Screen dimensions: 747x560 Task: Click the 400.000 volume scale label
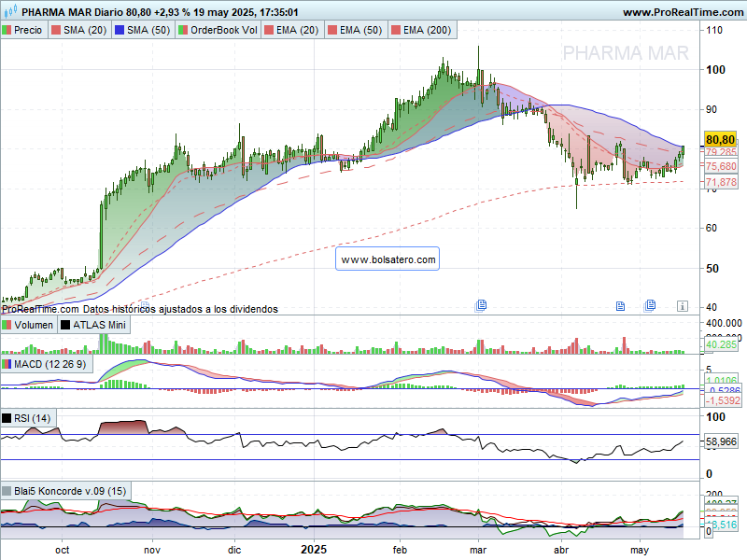click(x=724, y=323)
